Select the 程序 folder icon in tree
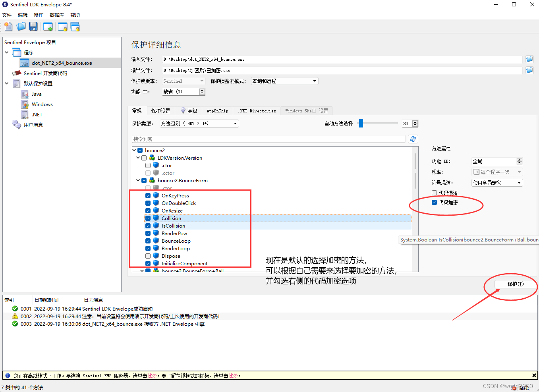This screenshot has height=392, width=539. [x=16, y=52]
